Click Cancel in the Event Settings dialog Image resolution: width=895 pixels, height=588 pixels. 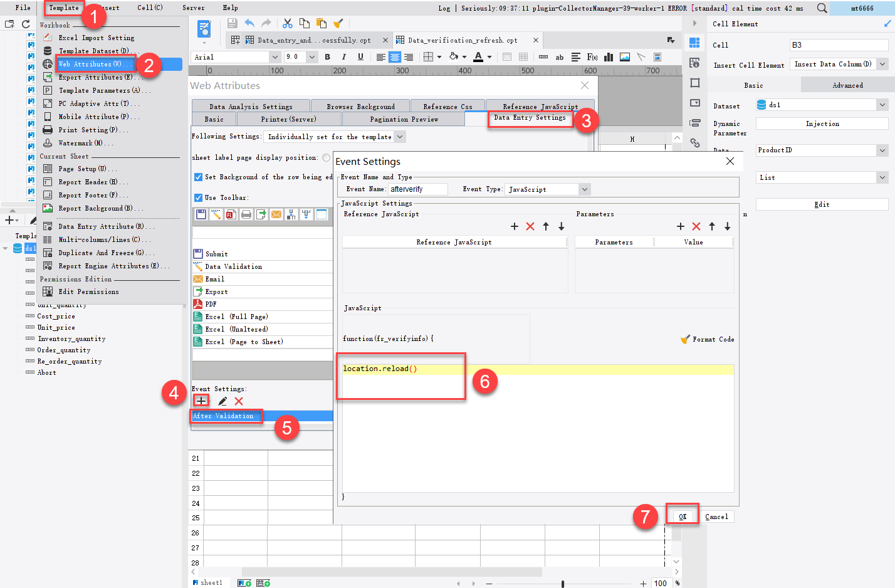716,517
